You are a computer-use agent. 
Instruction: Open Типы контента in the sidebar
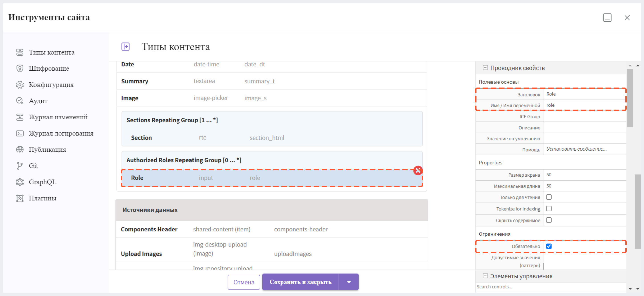pos(52,52)
